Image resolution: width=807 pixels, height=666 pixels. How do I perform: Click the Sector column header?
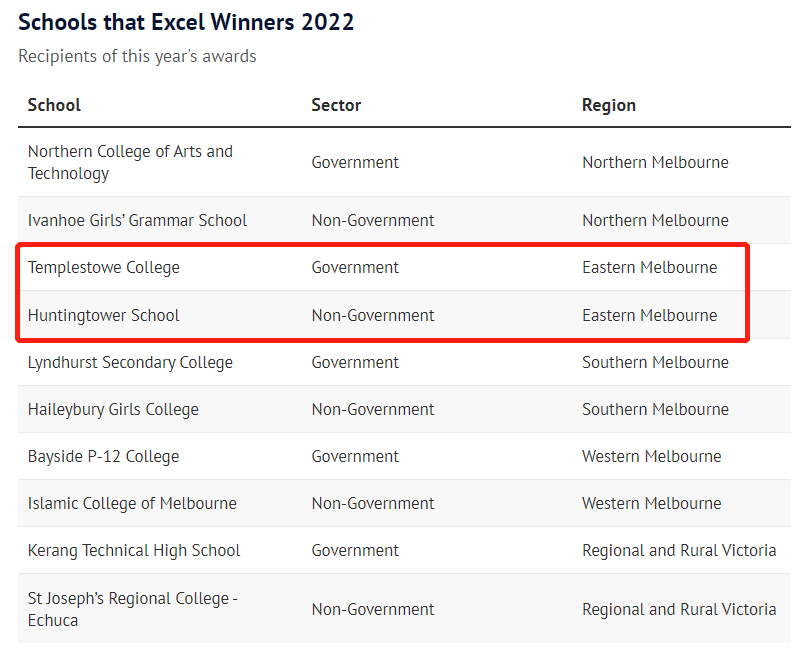click(x=336, y=105)
